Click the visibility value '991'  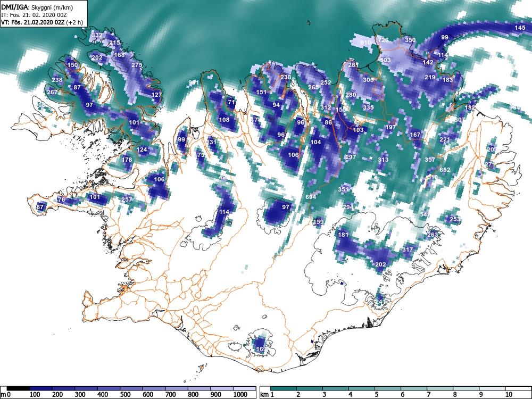click(194, 82)
